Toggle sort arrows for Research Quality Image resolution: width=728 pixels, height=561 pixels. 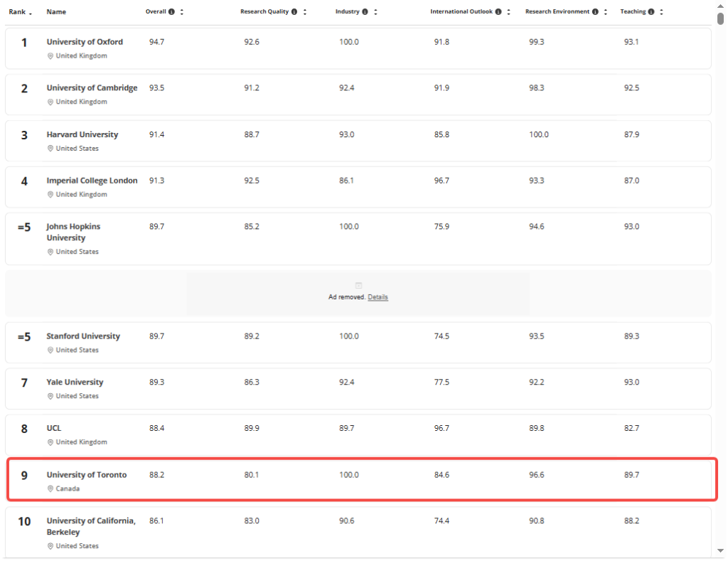305,12
